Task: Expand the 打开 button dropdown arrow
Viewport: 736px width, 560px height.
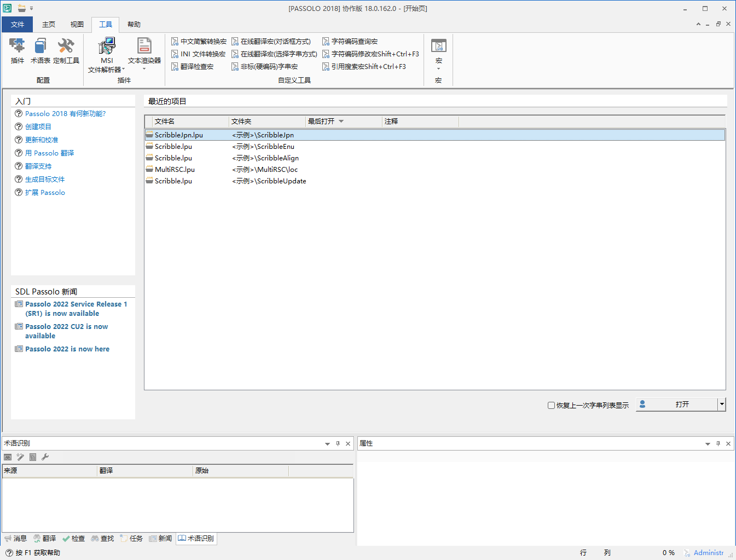Action: coord(722,405)
